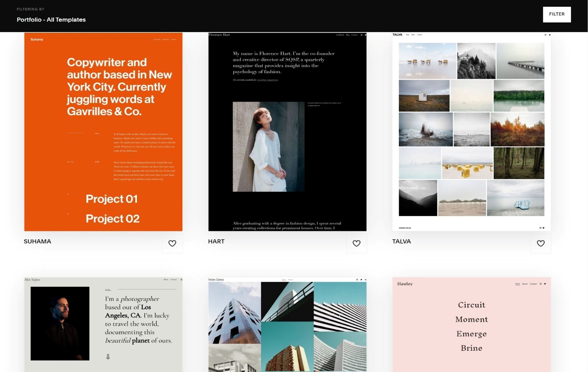This screenshot has width=588, height=372.
Task: Click the Instagram icon in Helen Gates' header
Action: click(357, 279)
